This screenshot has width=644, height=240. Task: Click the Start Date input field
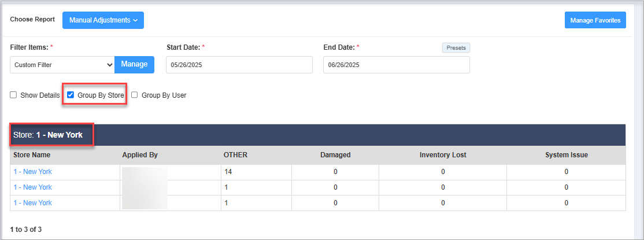pyautogui.click(x=239, y=65)
